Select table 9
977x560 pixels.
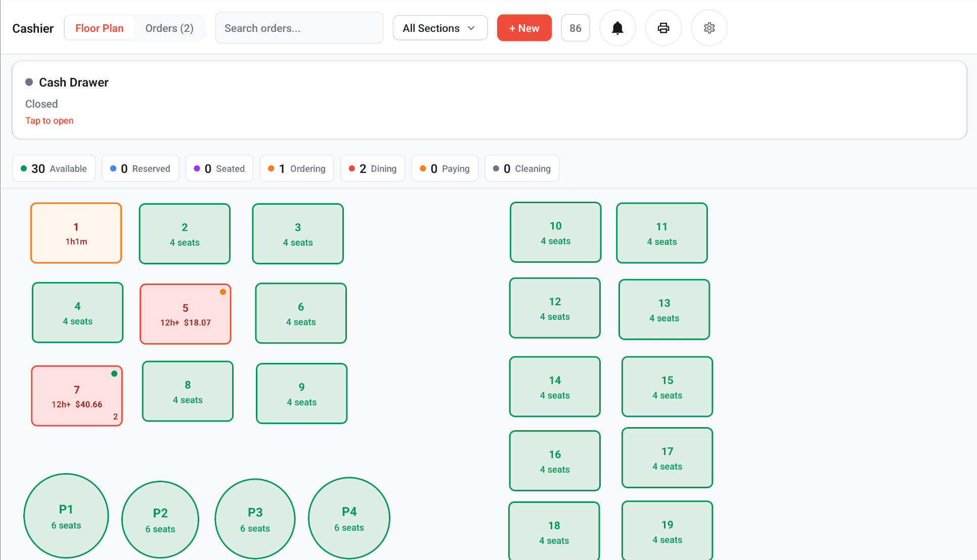click(301, 394)
